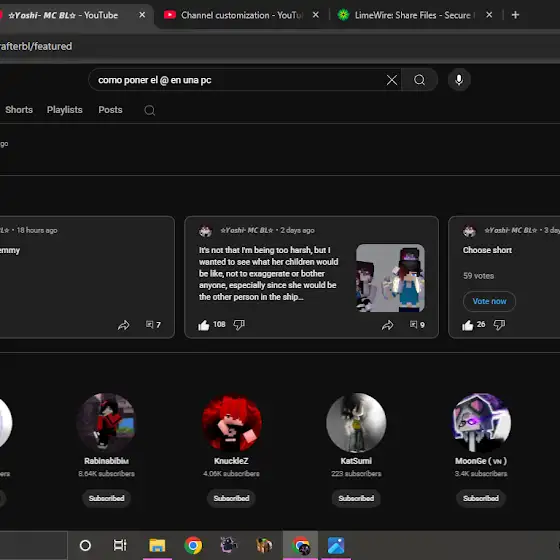
Task: Toggle Subscribed button under Rabinabibiu
Action: [106, 498]
